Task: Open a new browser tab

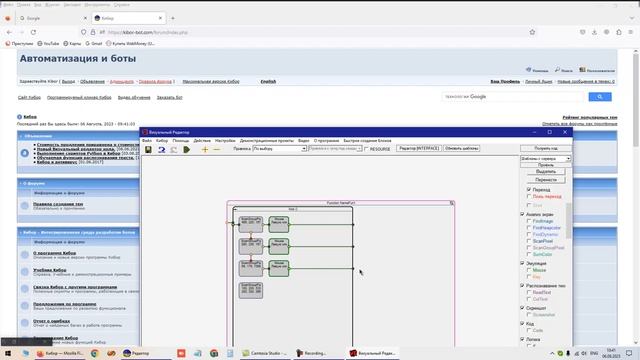Action: [173, 18]
